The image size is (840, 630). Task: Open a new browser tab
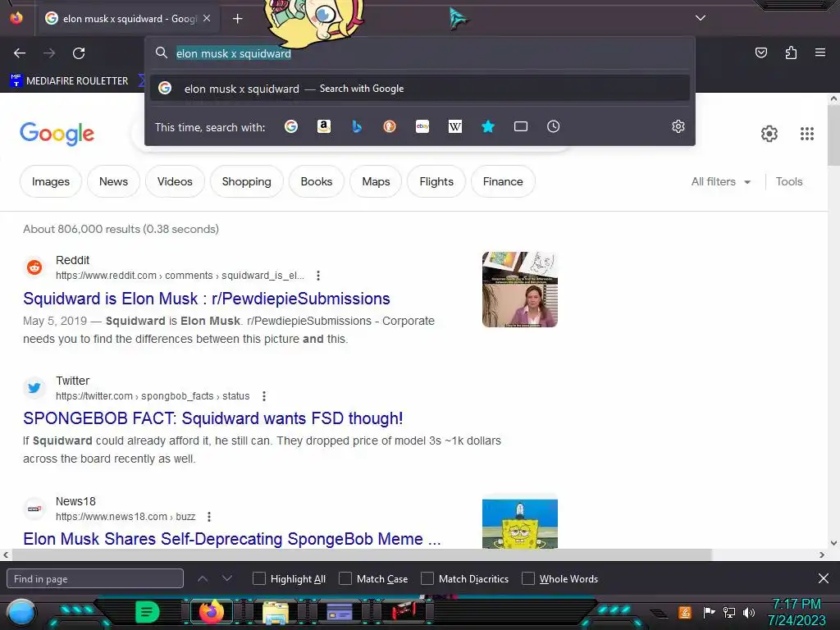pyautogui.click(x=237, y=19)
